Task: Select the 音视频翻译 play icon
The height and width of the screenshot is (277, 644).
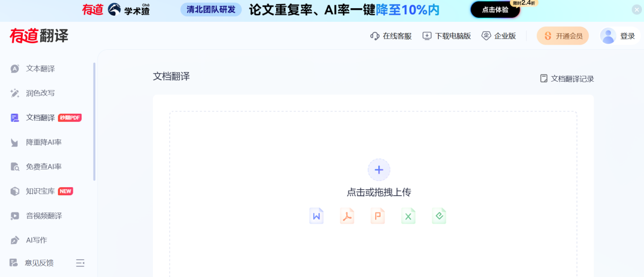Action: [x=15, y=216]
